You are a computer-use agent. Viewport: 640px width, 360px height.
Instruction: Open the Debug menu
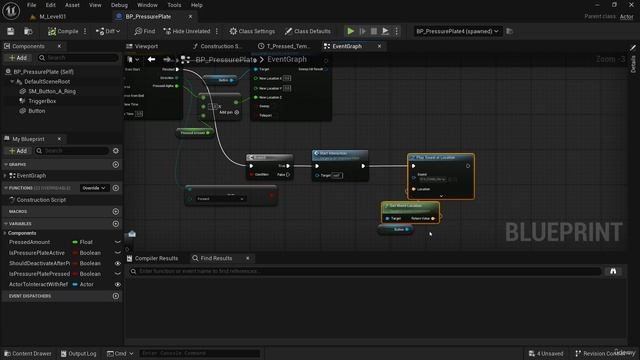click(x=119, y=5)
